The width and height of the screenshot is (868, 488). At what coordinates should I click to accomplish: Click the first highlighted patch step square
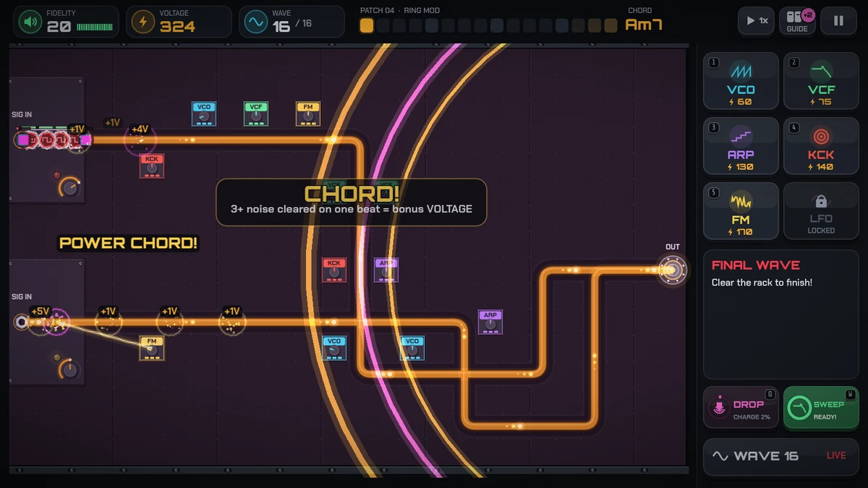[x=367, y=25]
